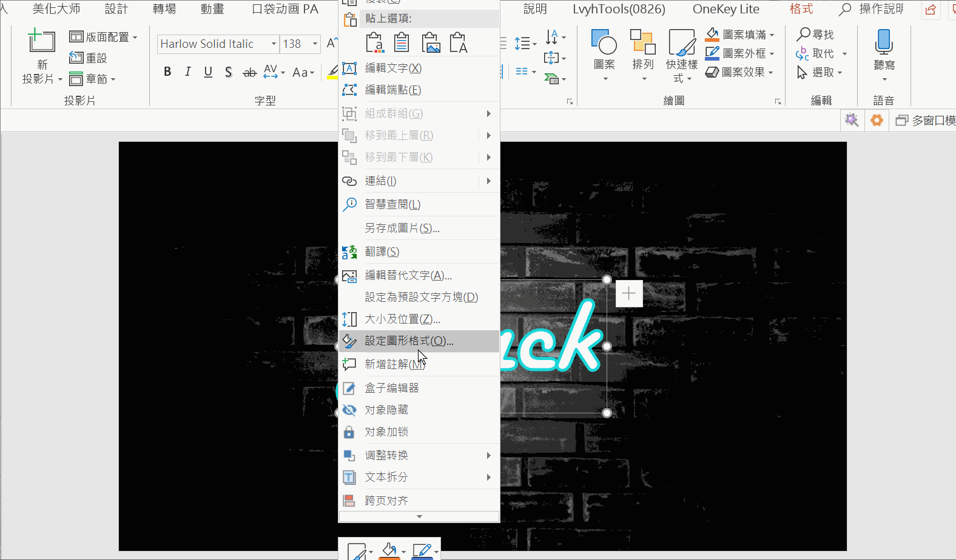Toggle Bold formatting

[x=167, y=72]
